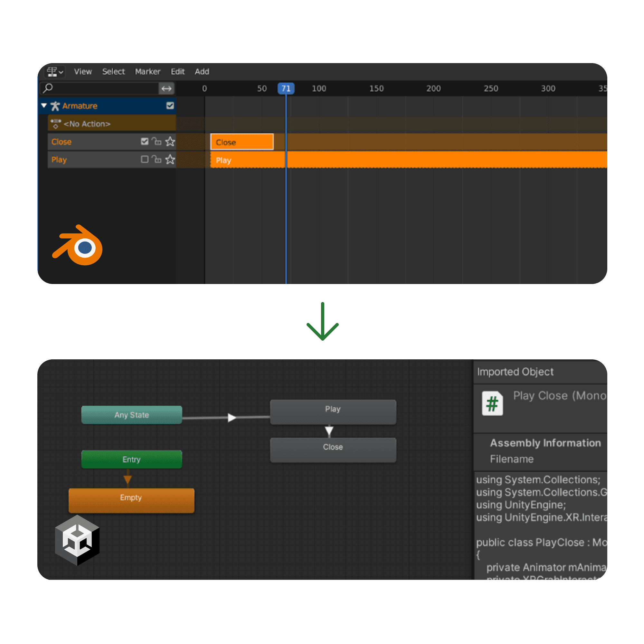Click the search magnifier icon
Image resolution: width=644 pixels, height=644 pixels.
tap(48, 88)
